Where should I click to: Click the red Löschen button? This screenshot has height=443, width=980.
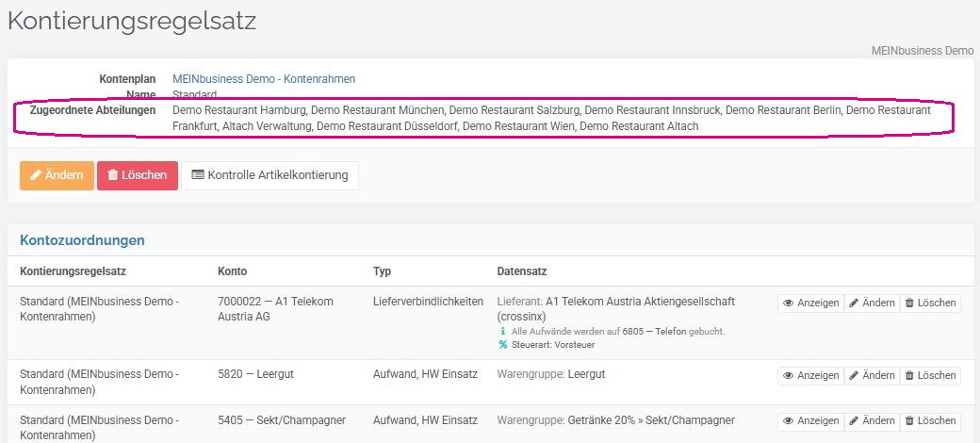tap(138, 175)
